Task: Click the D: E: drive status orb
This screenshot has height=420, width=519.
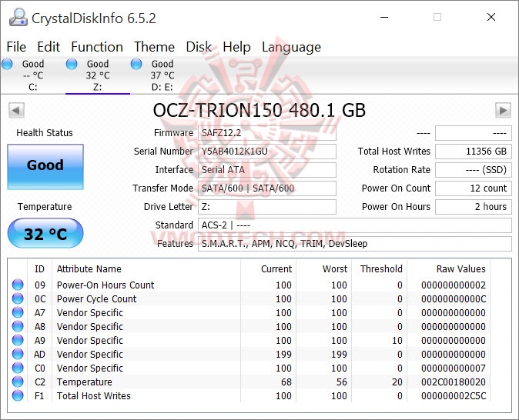Action: pos(136,64)
